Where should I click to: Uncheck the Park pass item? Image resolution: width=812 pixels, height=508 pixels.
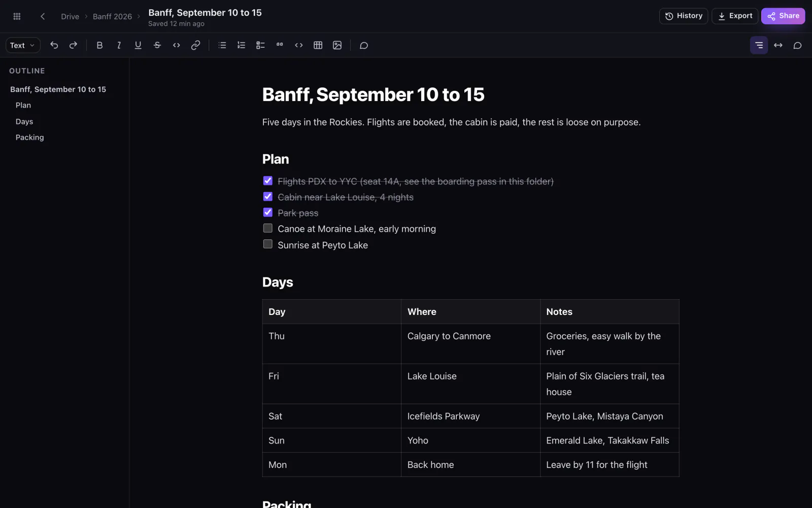pos(268,212)
